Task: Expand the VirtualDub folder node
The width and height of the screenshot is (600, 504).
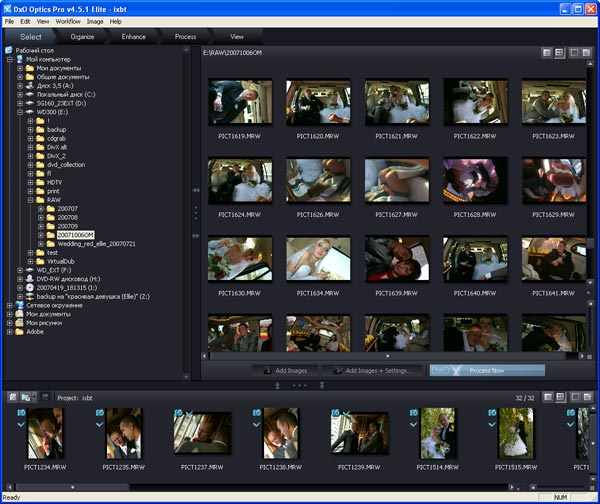Action: click(x=30, y=262)
